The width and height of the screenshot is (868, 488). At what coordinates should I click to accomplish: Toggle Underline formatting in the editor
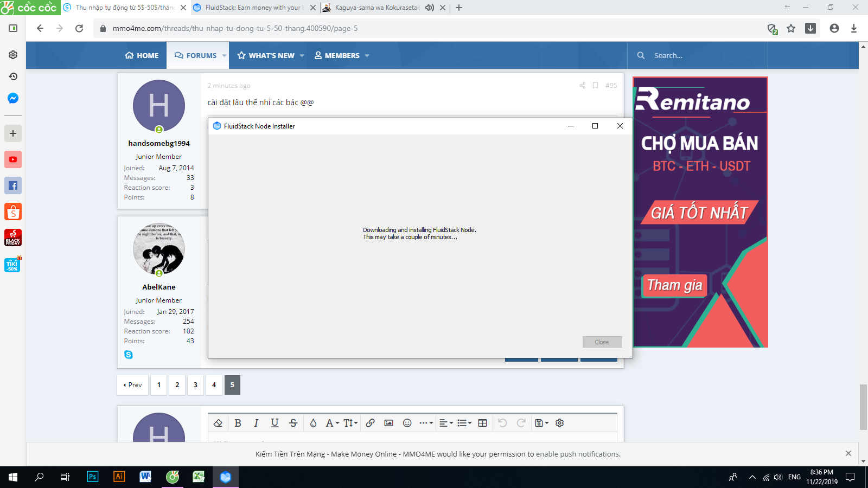(x=275, y=423)
